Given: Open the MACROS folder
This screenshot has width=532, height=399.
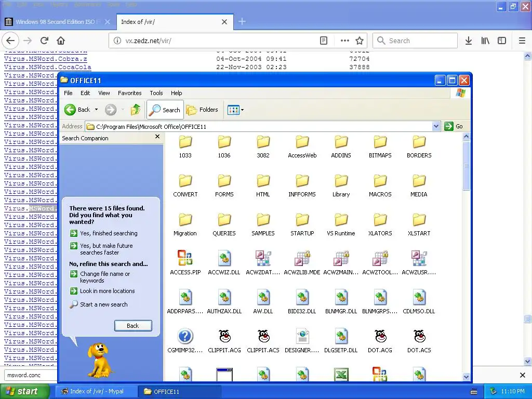Looking at the screenshot, I should [x=380, y=180].
